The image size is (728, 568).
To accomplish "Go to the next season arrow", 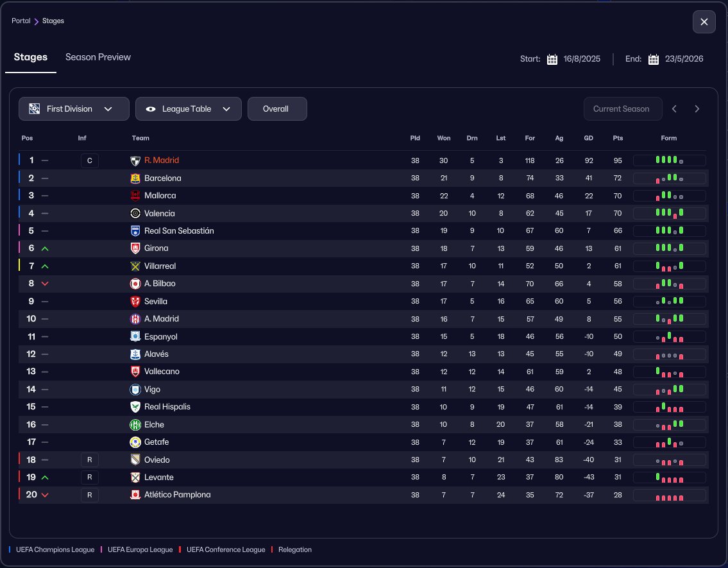I will 697,108.
